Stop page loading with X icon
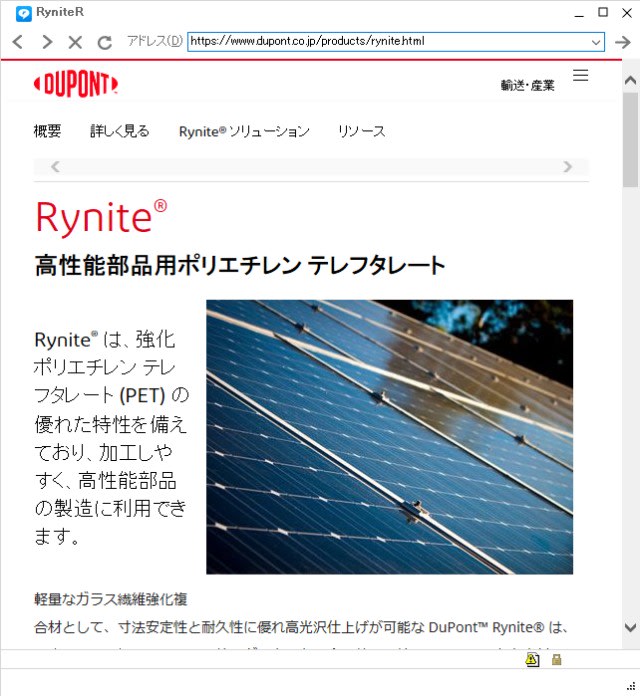This screenshot has width=640, height=696. click(75, 43)
